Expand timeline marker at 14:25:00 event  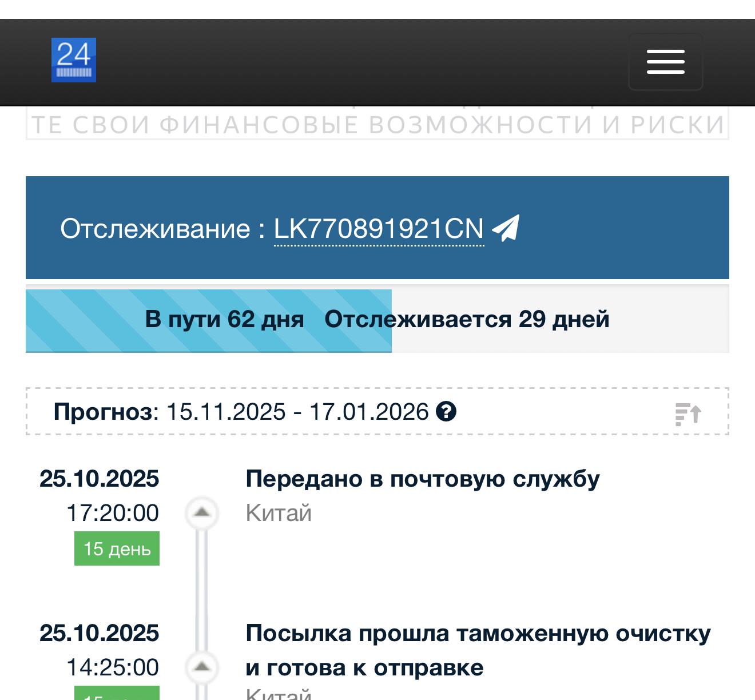point(202,667)
